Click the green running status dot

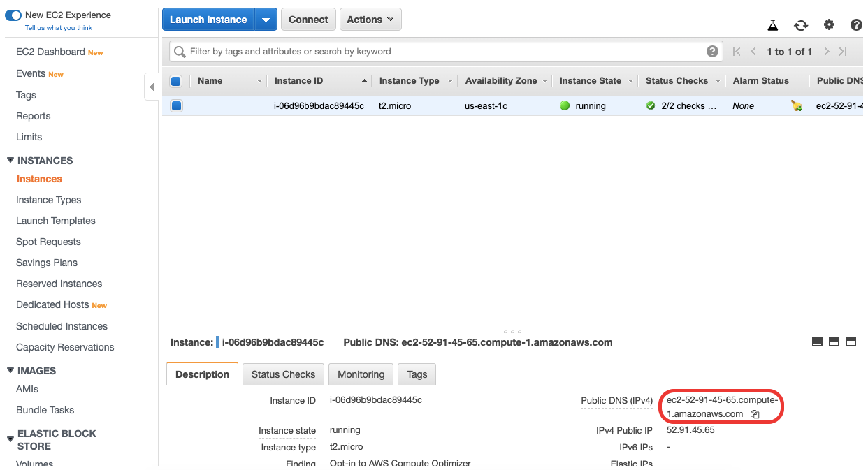click(x=565, y=106)
